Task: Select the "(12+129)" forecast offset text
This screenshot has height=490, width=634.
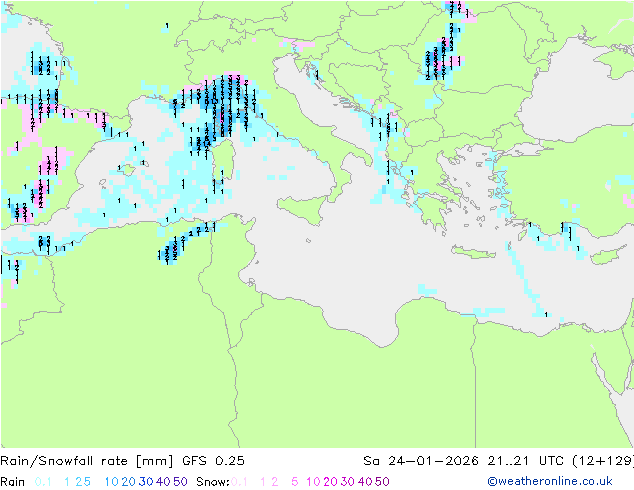Action: pos(603,460)
